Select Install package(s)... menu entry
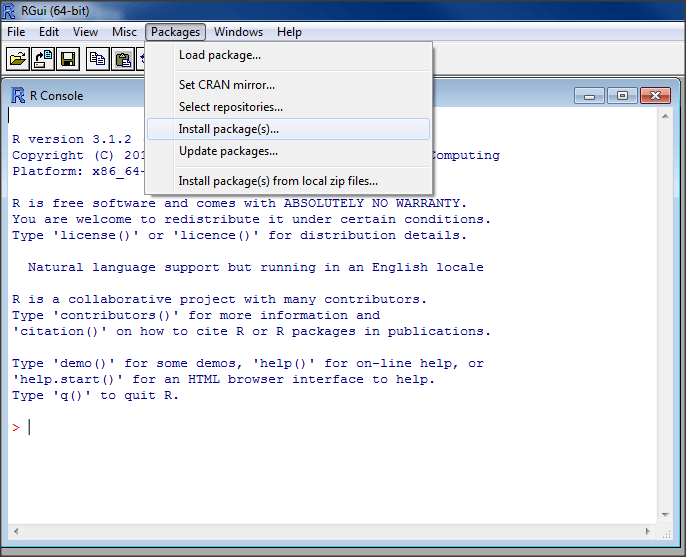 [x=228, y=129]
